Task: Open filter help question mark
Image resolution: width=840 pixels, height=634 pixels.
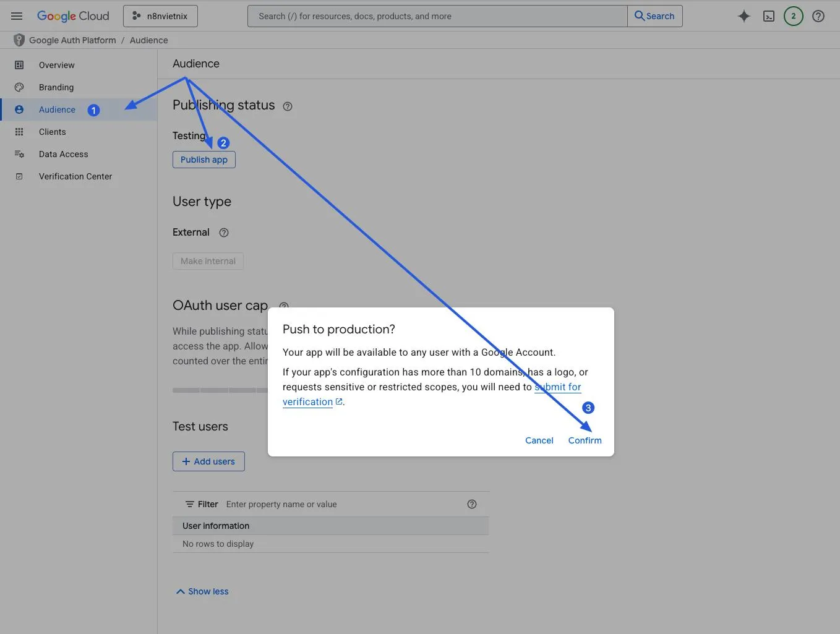Action: pyautogui.click(x=472, y=504)
